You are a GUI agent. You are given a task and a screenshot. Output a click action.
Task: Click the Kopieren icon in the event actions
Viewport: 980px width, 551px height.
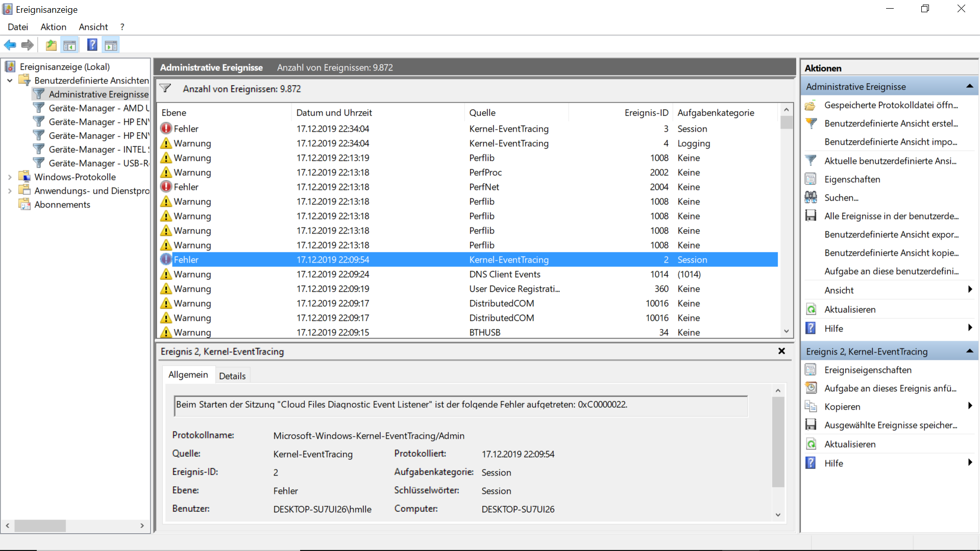(x=811, y=407)
